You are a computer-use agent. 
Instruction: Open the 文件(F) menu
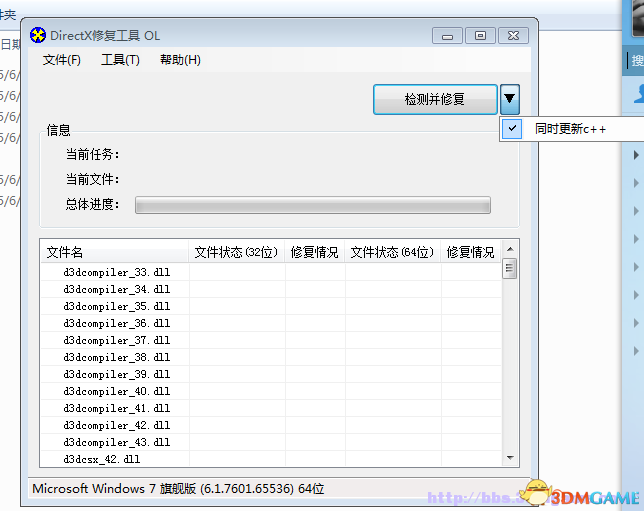(x=62, y=60)
